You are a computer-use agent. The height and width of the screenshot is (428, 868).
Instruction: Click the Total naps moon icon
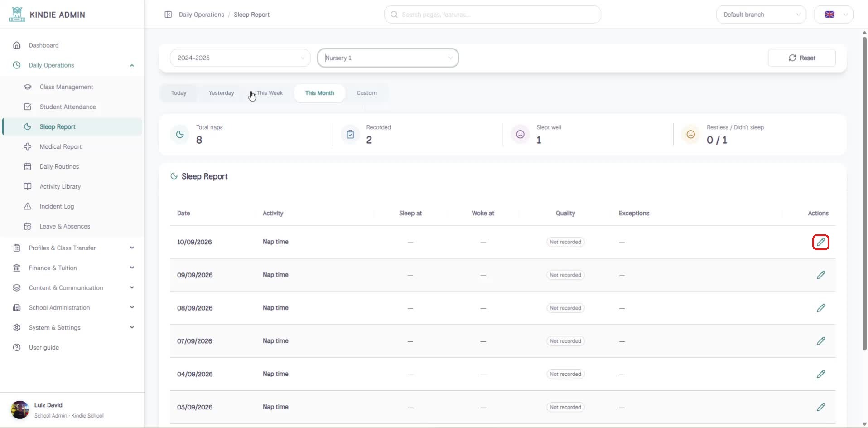(180, 134)
